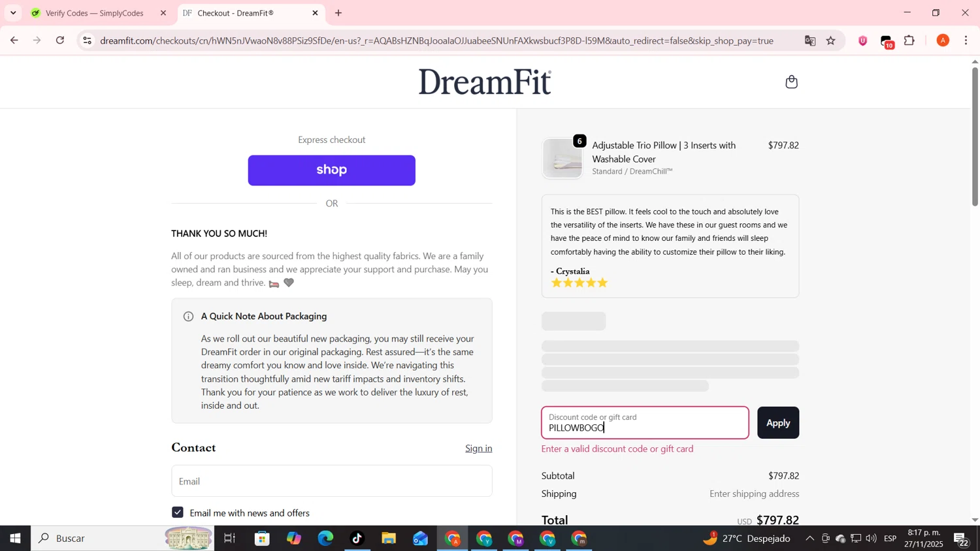Select the item price $797.82 beside pillow name
This screenshot has height=551, width=980.
click(783, 145)
